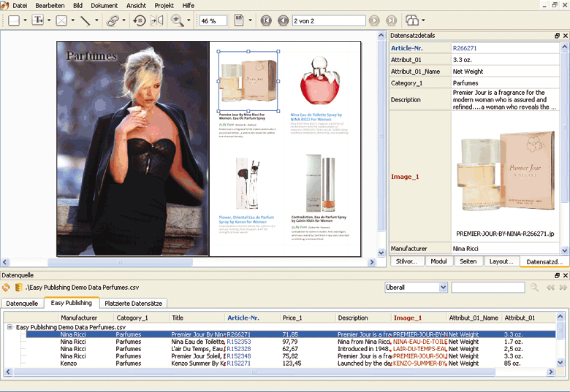Viewport: 570px width, 392px height.
Task: Click the chain link tool icon
Action: tap(113, 20)
